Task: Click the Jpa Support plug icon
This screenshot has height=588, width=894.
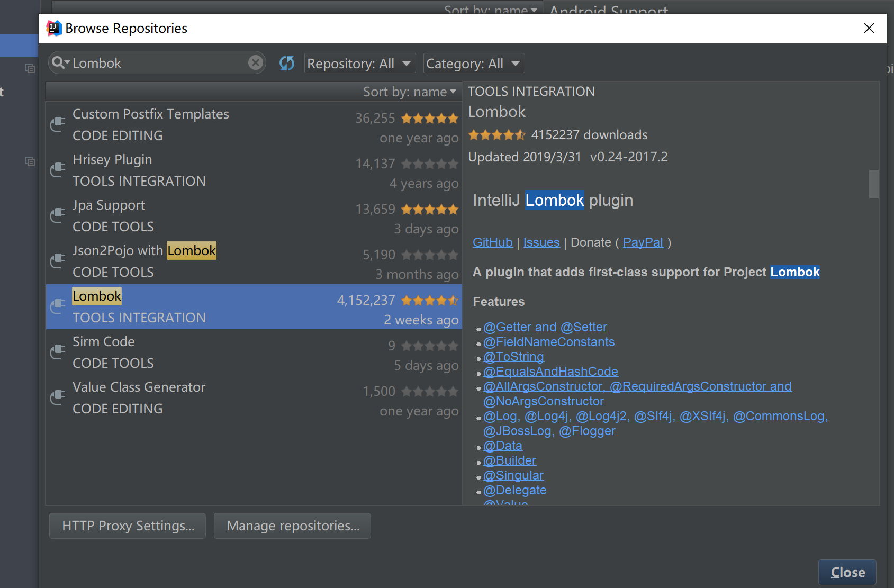Action: click(58, 215)
